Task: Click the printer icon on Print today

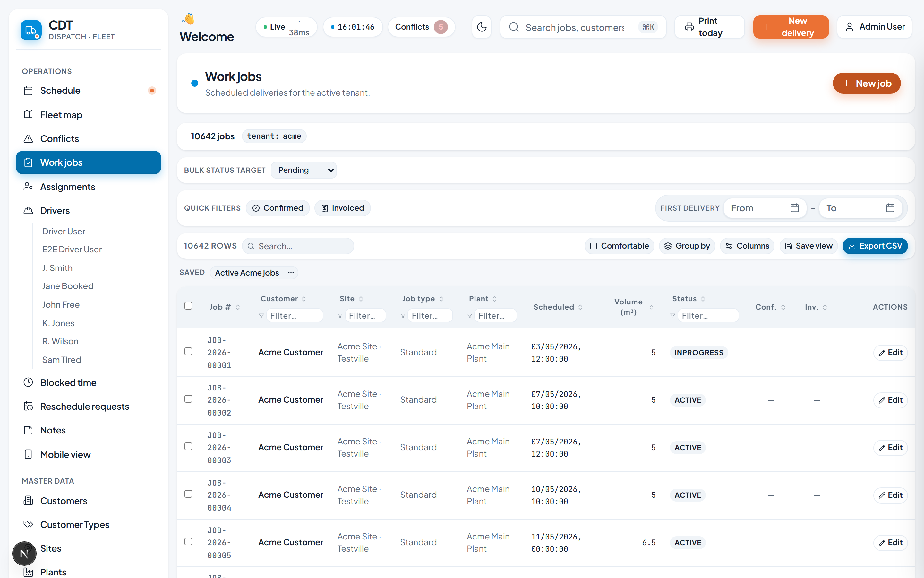Action: 689,27
